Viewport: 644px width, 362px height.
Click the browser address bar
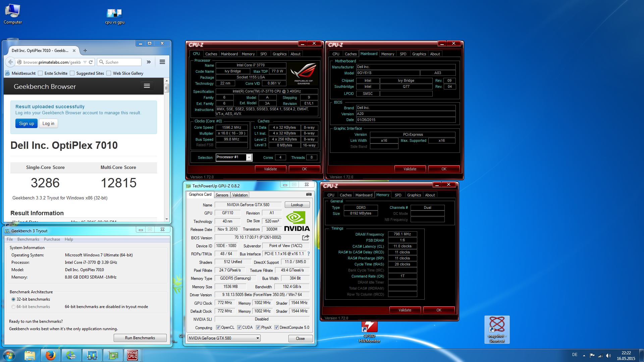(x=52, y=62)
